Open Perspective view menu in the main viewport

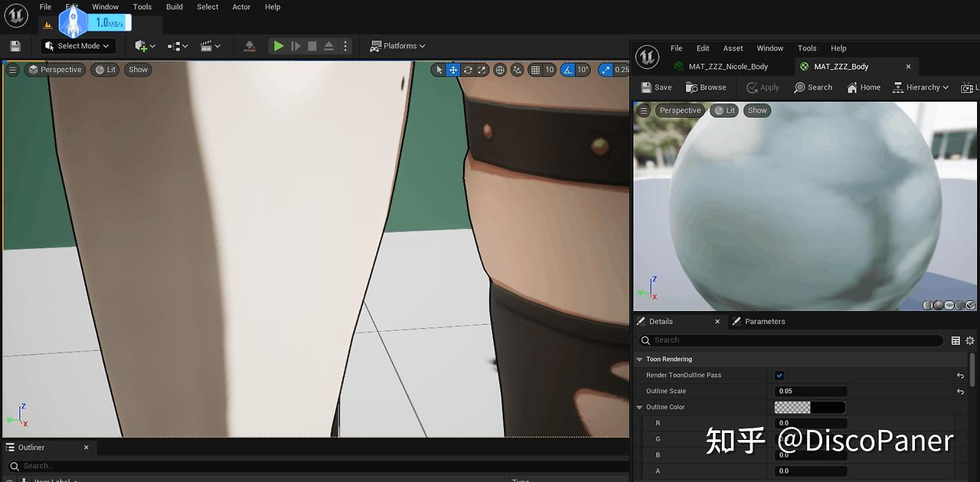click(54, 70)
